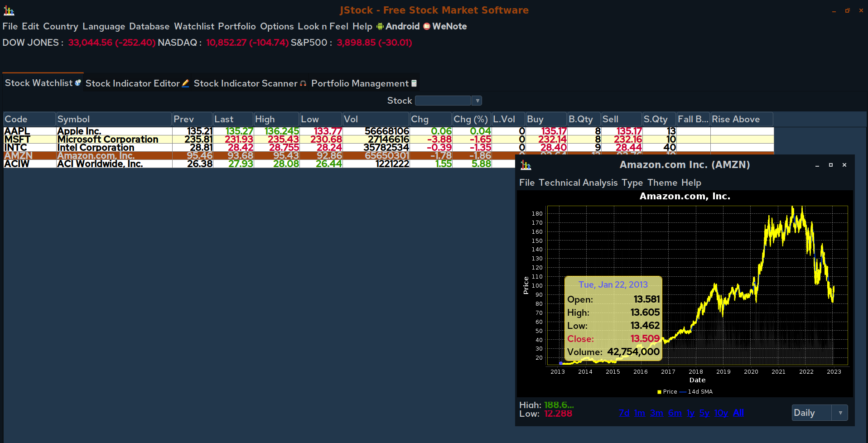Click the WeNote icon in menu bar

tap(427, 26)
